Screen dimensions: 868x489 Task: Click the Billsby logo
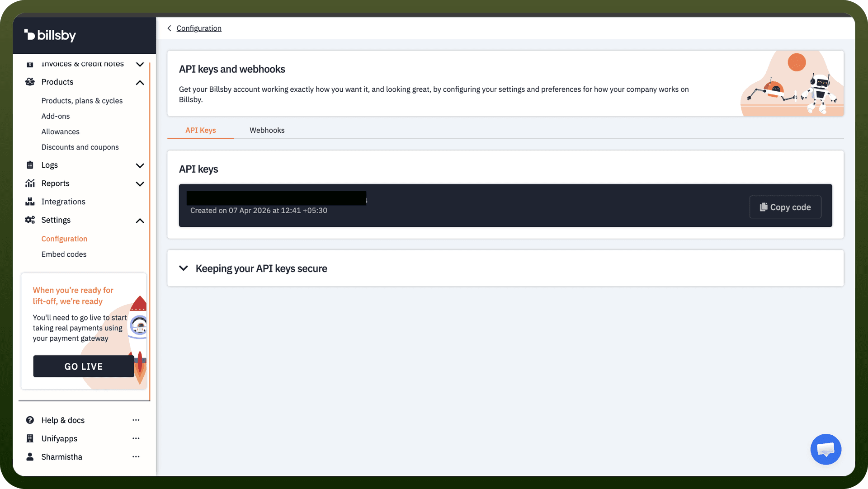point(50,35)
